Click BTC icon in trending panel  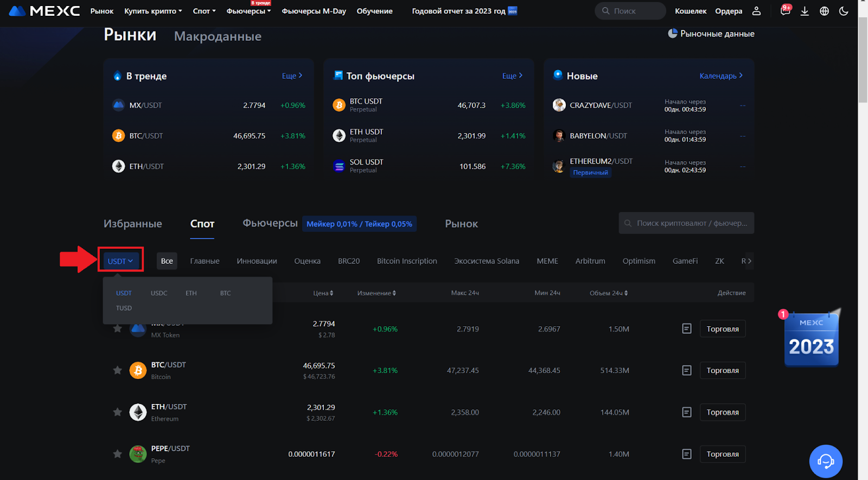[118, 136]
